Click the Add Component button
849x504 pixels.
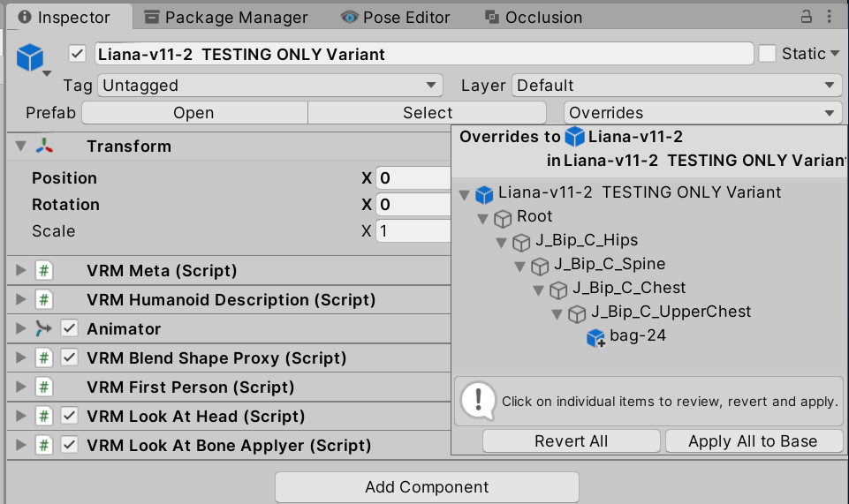pos(427,487)
